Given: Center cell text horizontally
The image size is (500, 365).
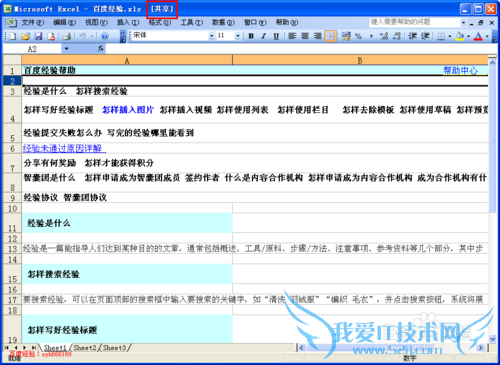Looking at the screenshot, I should (305, 36).
